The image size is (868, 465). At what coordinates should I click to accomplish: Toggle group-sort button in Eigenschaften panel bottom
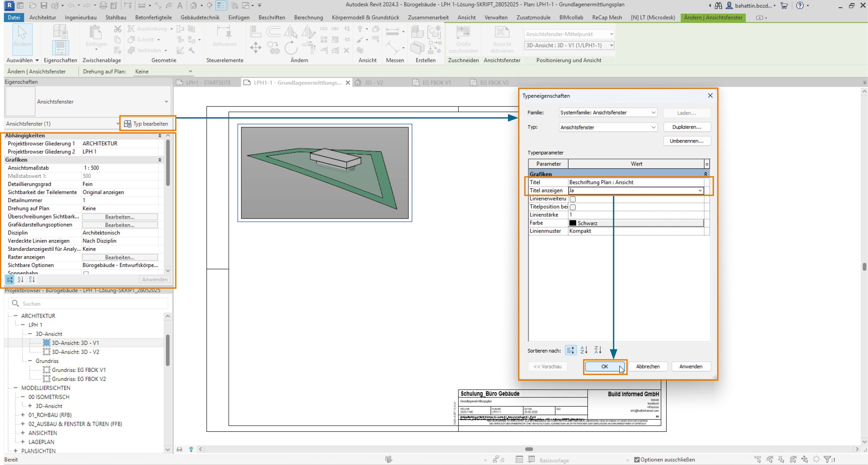coord(10,280)
